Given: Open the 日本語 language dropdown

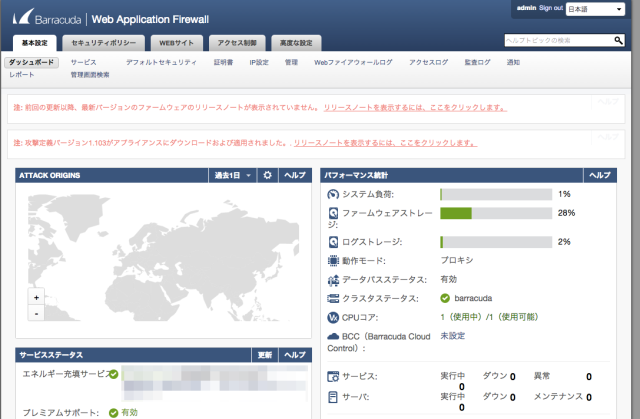Looking at the screenshot, I should tap(595, 9).
